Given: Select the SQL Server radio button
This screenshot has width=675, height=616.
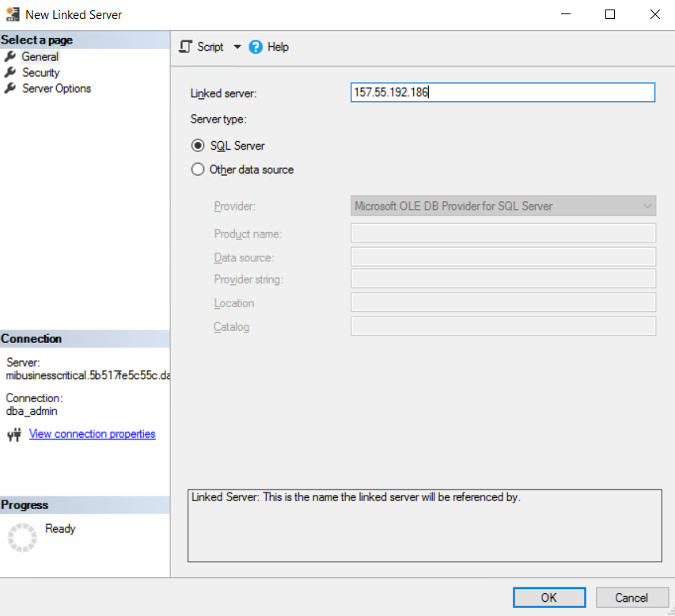Looking at the screenshot, I should pyautogui.click(x=198, y=146).
